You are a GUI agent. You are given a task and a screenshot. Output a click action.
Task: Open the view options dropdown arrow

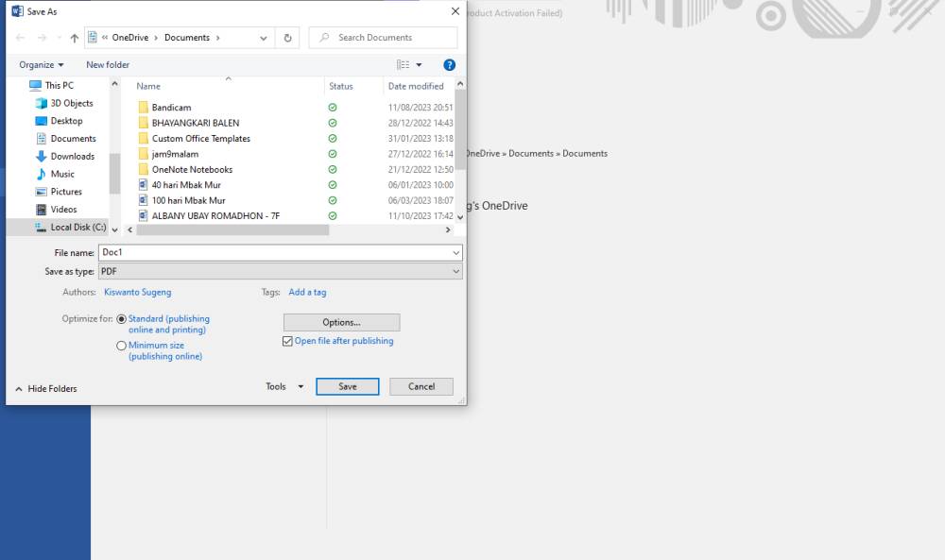tap(419, 65)
